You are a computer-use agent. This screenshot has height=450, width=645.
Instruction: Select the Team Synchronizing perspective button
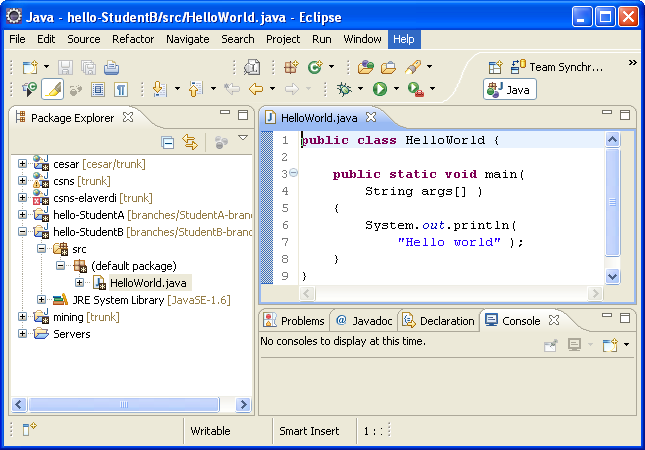[x=558, y=67]
